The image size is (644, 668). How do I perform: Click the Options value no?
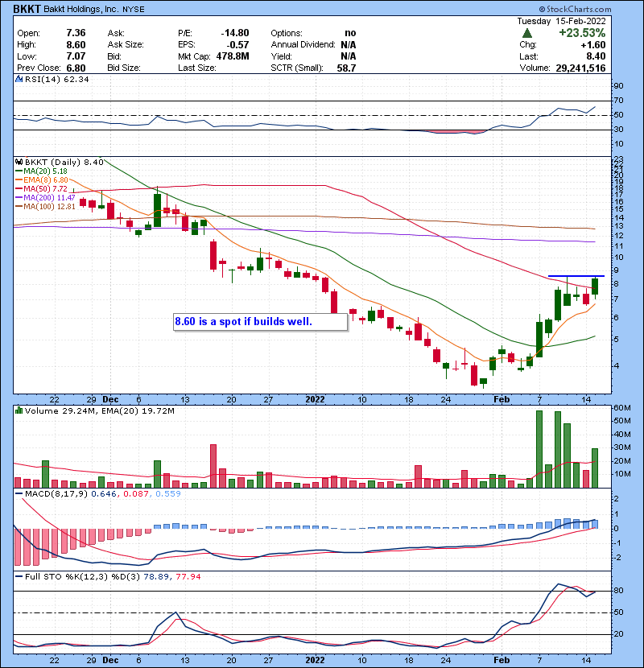point(350,33)
